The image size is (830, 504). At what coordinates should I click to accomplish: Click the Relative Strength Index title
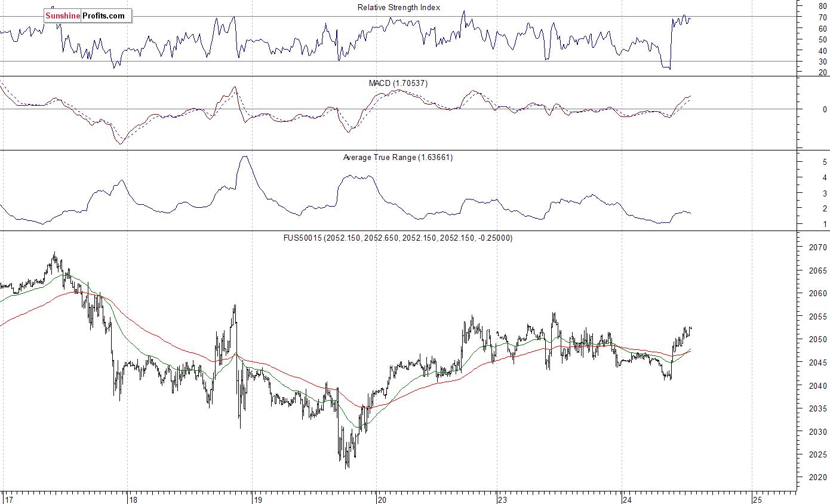coord(399,7)
